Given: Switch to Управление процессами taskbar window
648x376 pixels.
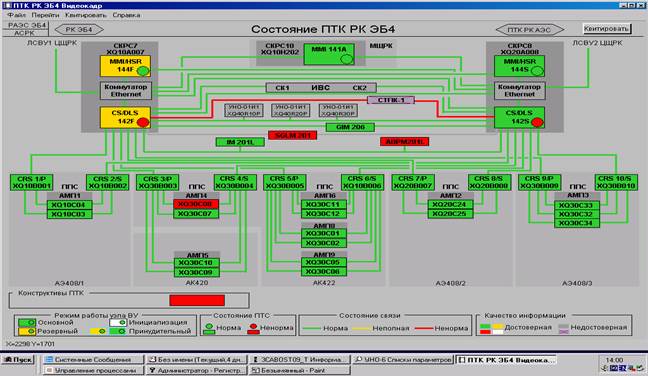Looking at the screenshot, I should pos(93,370).
